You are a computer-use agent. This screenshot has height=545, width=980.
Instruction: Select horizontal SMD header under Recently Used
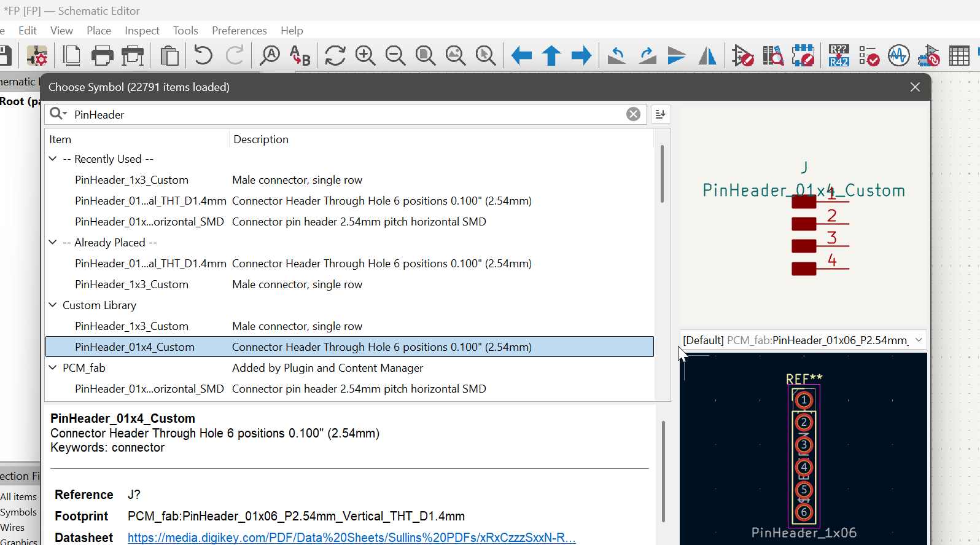(x=349, y=222)
